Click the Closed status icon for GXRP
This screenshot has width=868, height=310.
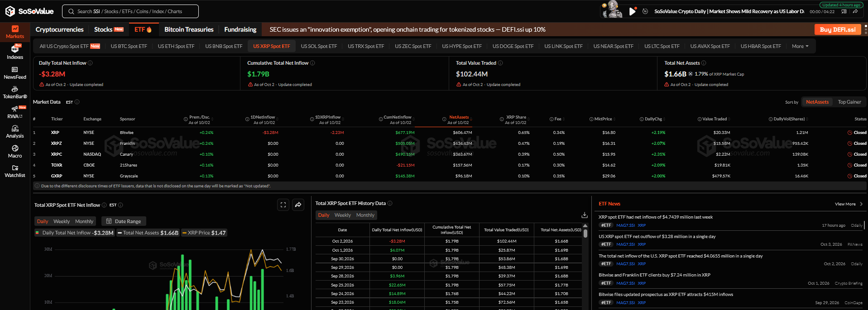tap(850, 176)
